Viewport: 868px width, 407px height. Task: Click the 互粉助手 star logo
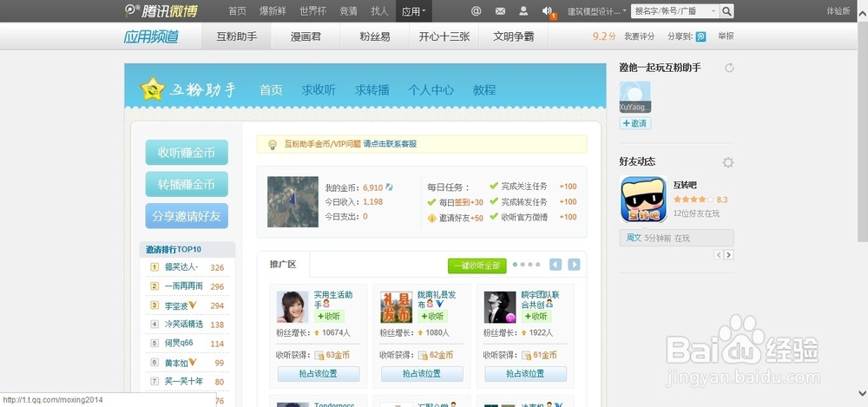tap(152, 89)
